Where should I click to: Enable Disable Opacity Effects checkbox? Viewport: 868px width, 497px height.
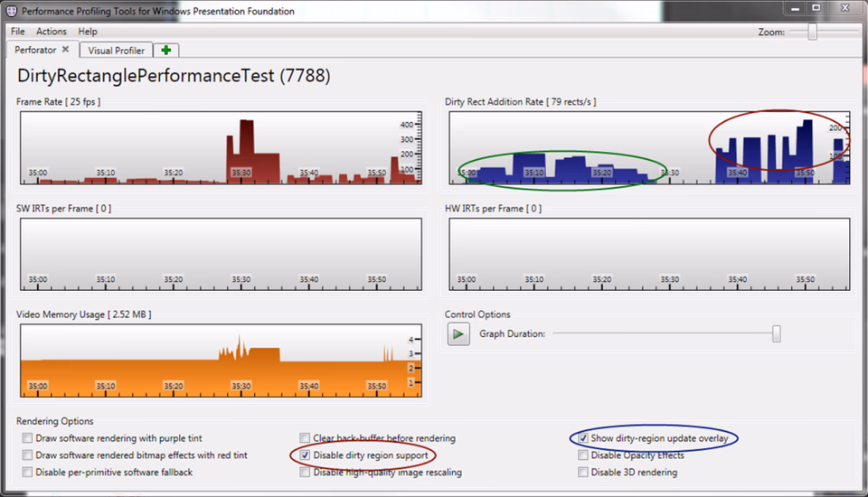click(x=583, y=455)
